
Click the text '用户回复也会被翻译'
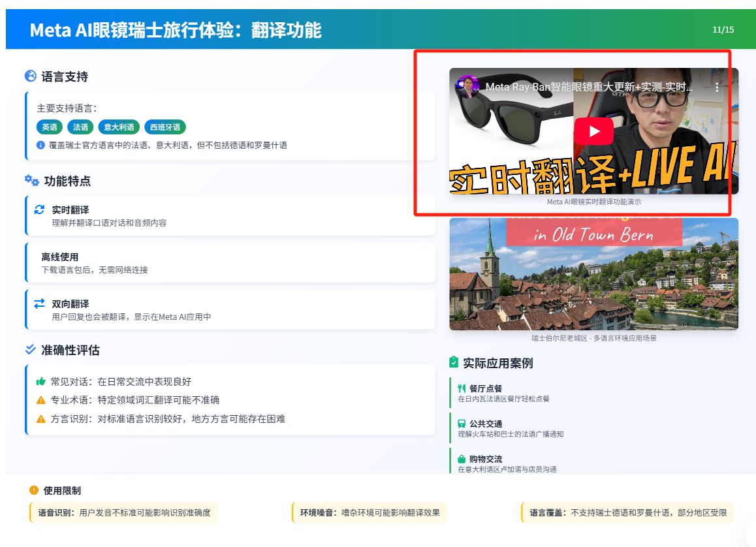[x=89, y=317]
